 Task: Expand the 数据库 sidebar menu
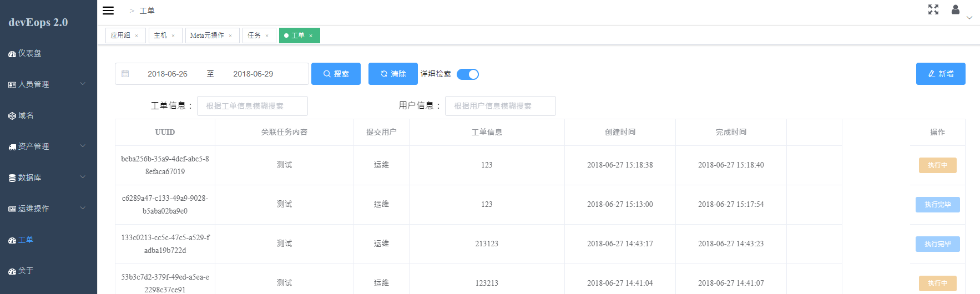[x=48, y=178]
